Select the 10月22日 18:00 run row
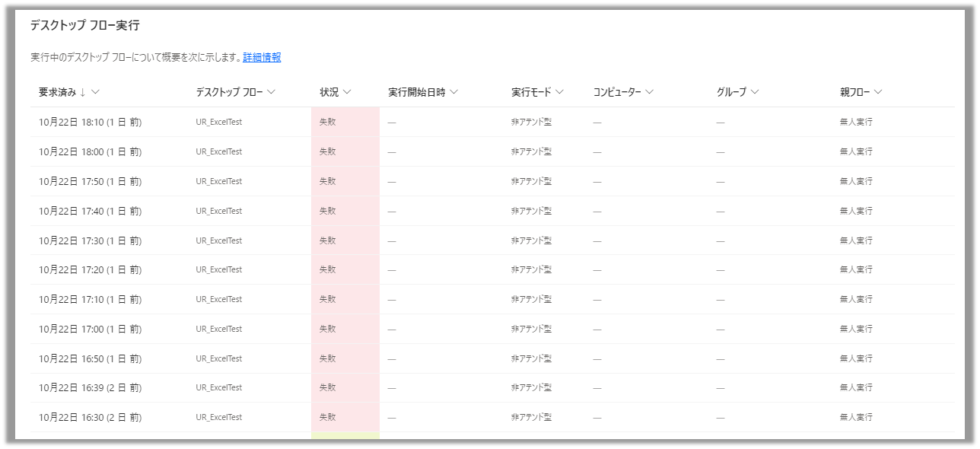This screenshot has height=449, width=980. 90,151
